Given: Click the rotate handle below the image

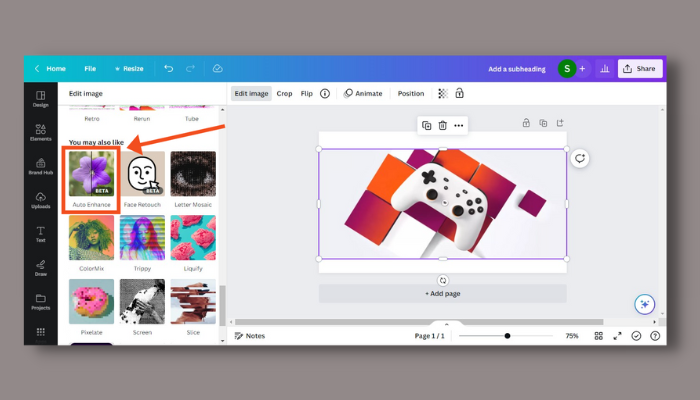Looking at the screenshot, I should pyautogui.click(x=443, y=280).
